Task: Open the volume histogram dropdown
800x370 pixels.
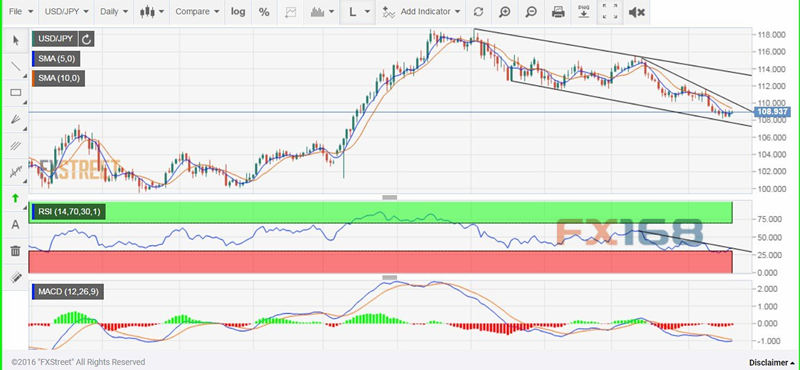Action: [322, 12]
